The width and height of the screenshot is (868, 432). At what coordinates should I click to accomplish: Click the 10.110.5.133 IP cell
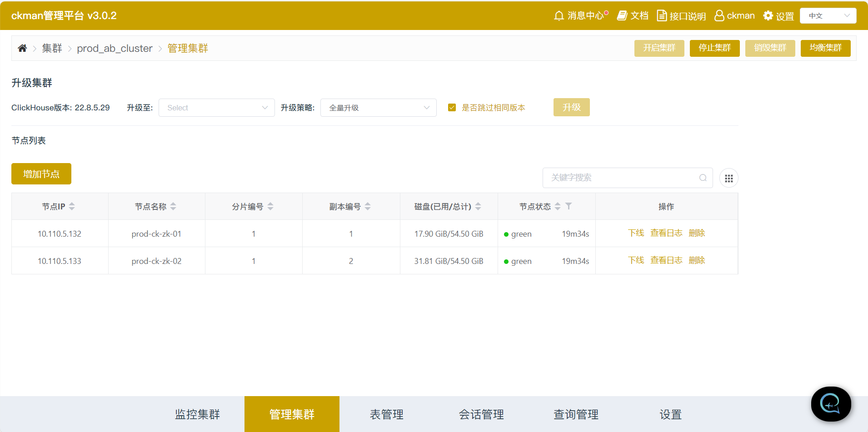(60, 261)
